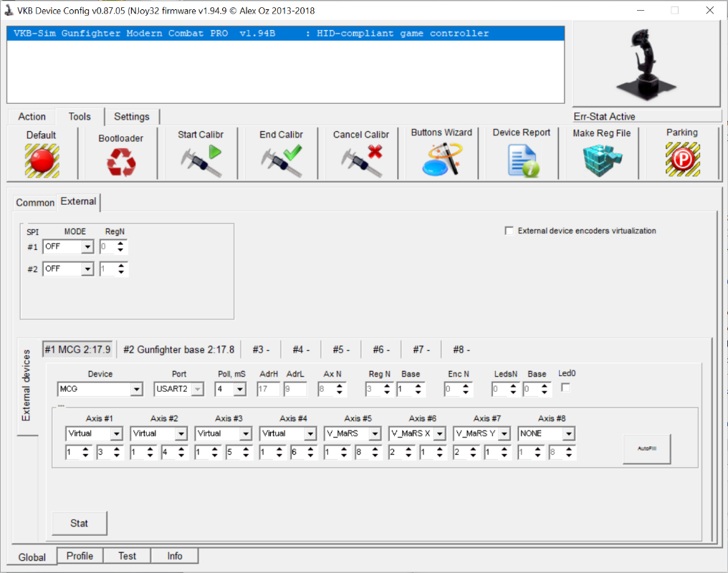Open the Bootloader recycle icon
This screenshot has width=728, height=573.
pos(121,163)
